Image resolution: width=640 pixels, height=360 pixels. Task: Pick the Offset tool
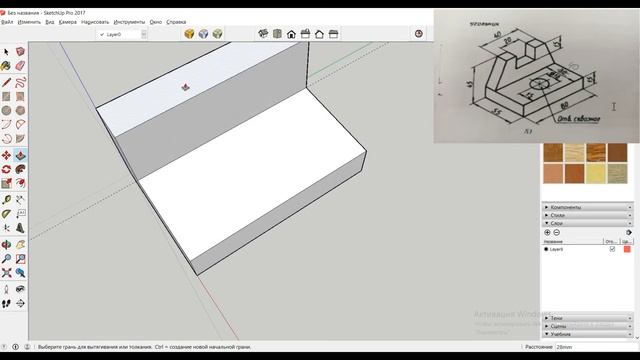(x=20, y=183)
